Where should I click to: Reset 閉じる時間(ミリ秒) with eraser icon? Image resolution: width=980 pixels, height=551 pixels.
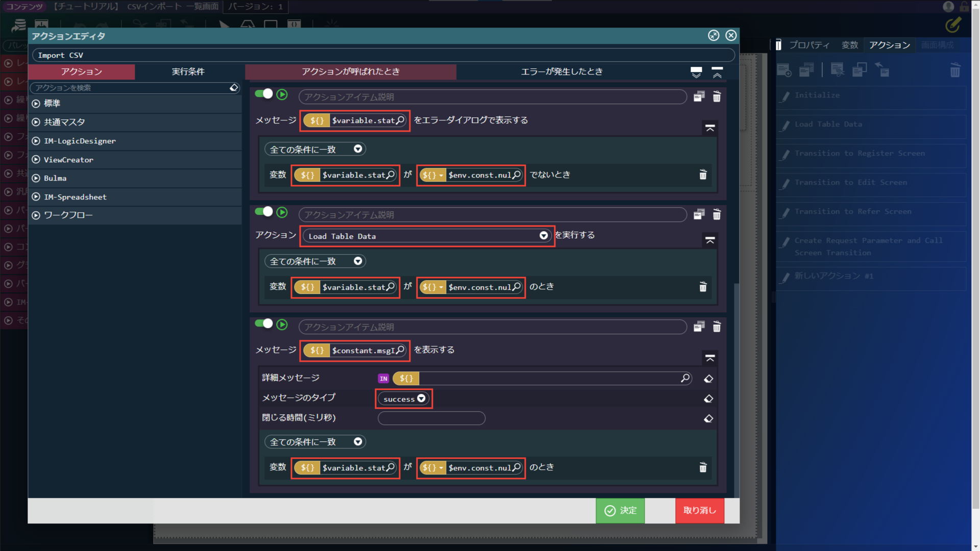point(708,418)
